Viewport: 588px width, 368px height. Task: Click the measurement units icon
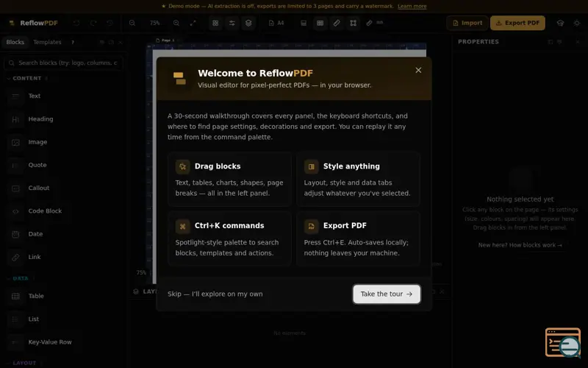374,23
